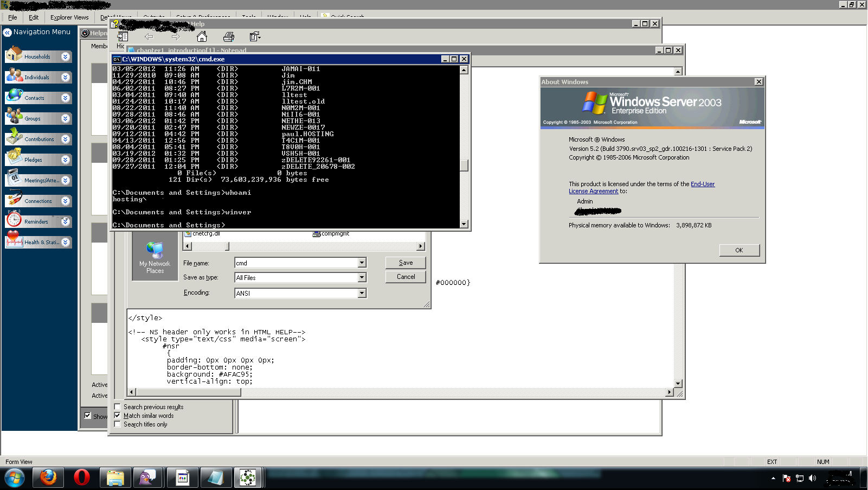Viewport: 868px width, 490px height.
Task: Collapse the Navigation Menu with chevron icon
Action: pos(8,33)
